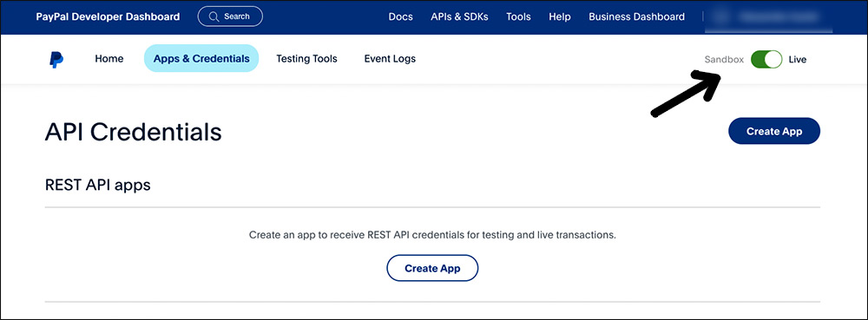The width and height of the screenshot is (868, 320).
Task: Click the outlined Create App button
Action: coord(432,268)
